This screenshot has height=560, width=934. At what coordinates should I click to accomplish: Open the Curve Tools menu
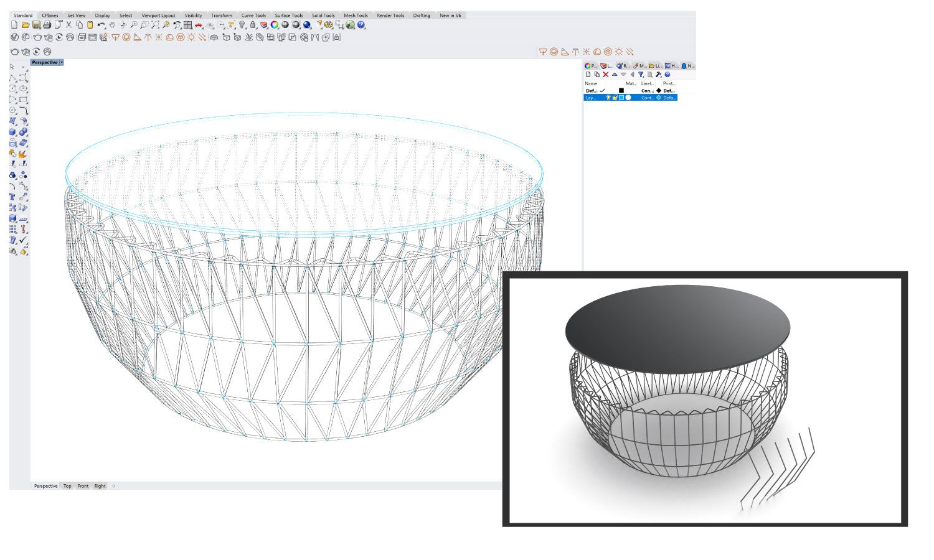(x=253, y=15)
